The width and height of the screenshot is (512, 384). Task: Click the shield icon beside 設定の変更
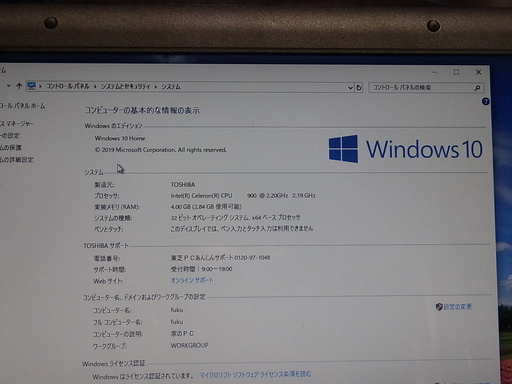click(x=439, y=307)
